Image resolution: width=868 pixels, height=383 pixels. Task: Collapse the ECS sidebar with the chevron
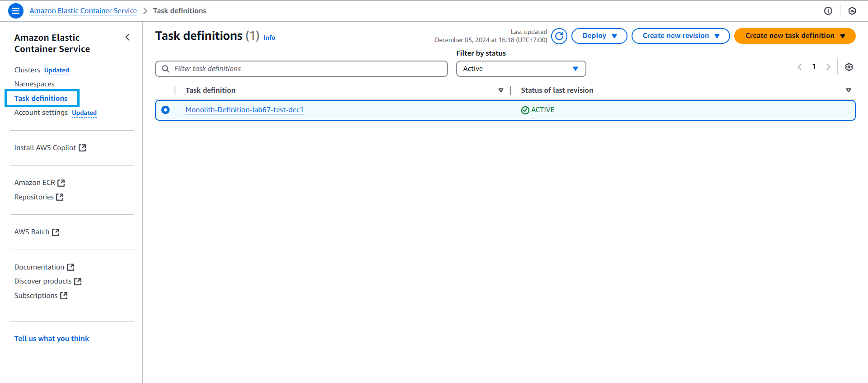pos(127,38)
